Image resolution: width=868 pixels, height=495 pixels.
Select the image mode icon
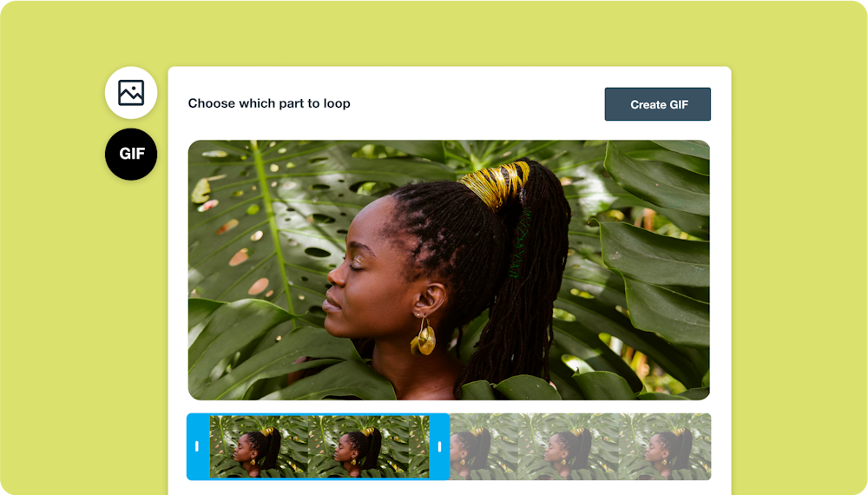pos(131,92)
